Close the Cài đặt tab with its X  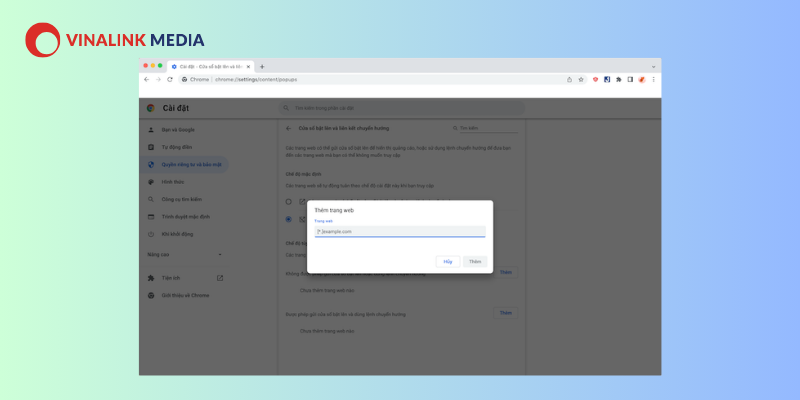pos(248,67)
